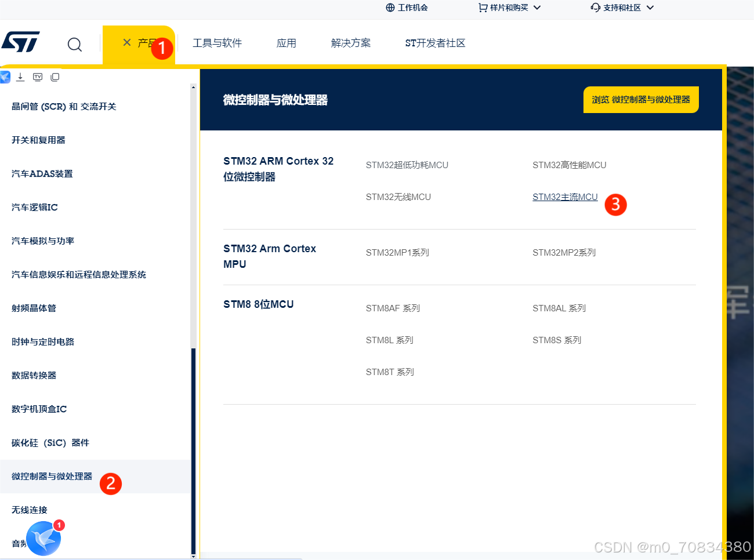The width and height of the screenshot is (754, 560).
Task: Click the headset icon beside 支持和社区
Action: click(594, 8)
